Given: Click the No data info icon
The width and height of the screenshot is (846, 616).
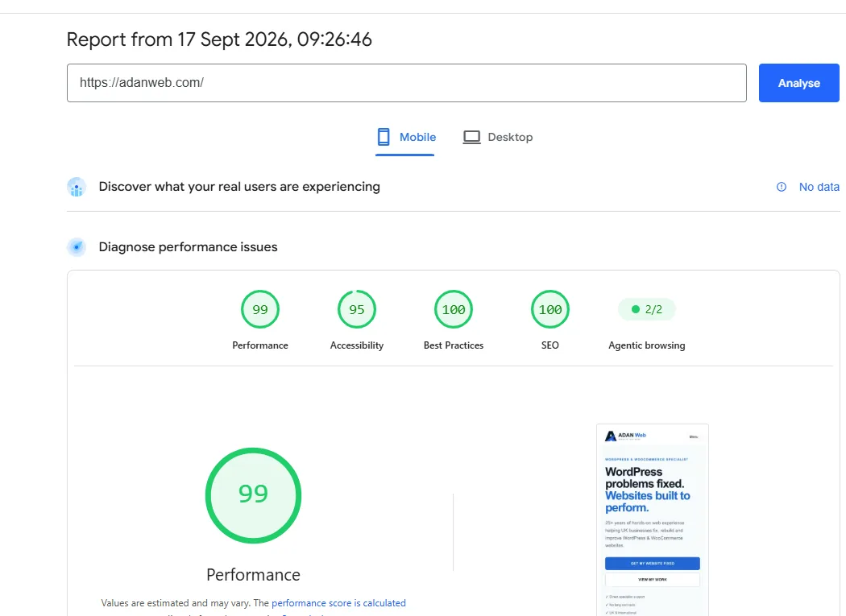Looking at the screenshot, I should (x=781, y=187).
